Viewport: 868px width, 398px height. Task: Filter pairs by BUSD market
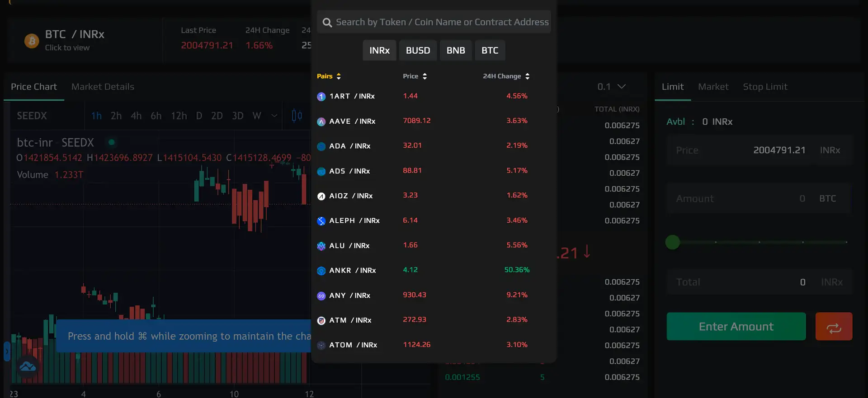tap(418, 51)
